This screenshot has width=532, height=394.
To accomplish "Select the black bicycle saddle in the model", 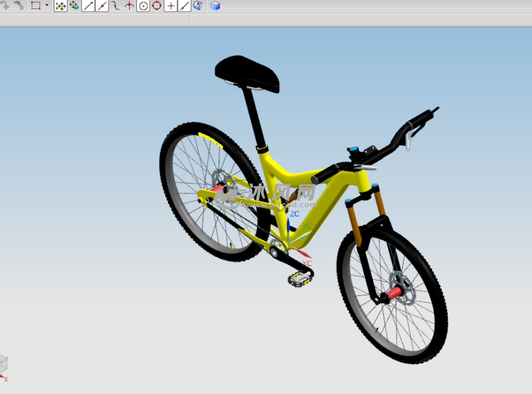I will point(247,73).
